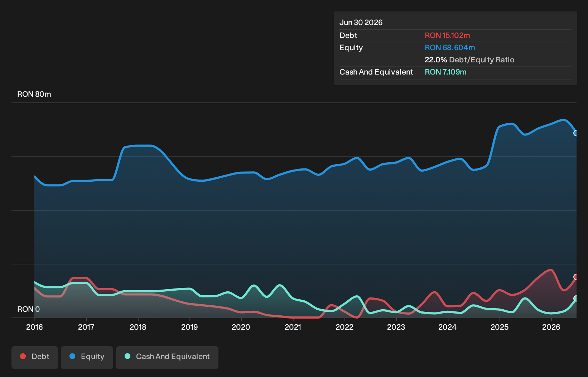The width and height of the screenshot is (588, 377).
Task: Click the 2016 x-axis label
Action: (x=34, y=327)
